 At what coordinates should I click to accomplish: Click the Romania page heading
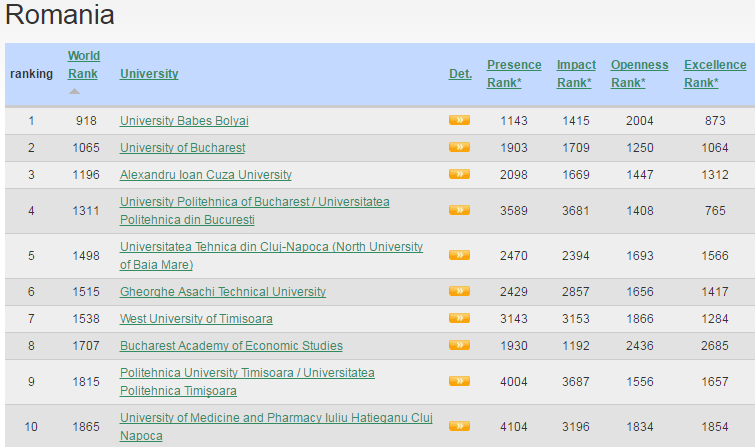(60, 14)
